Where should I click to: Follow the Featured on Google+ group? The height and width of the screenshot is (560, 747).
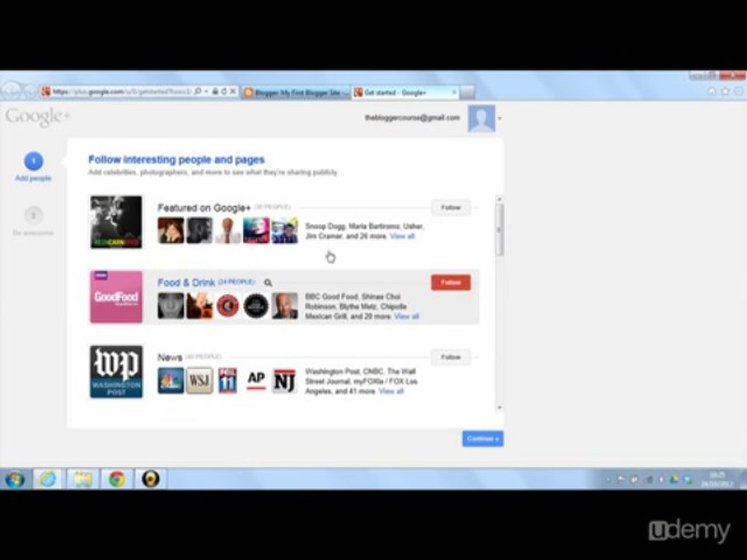point(451,208)
